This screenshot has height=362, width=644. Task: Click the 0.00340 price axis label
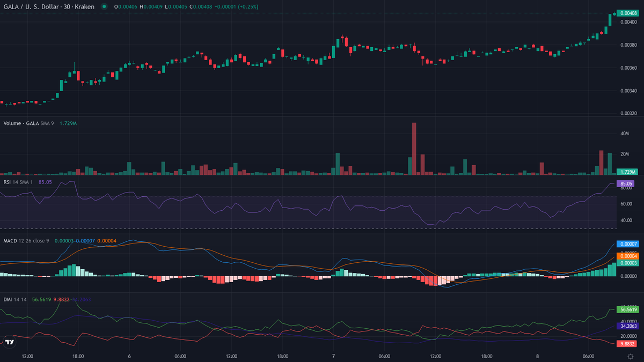pos(628,91)
